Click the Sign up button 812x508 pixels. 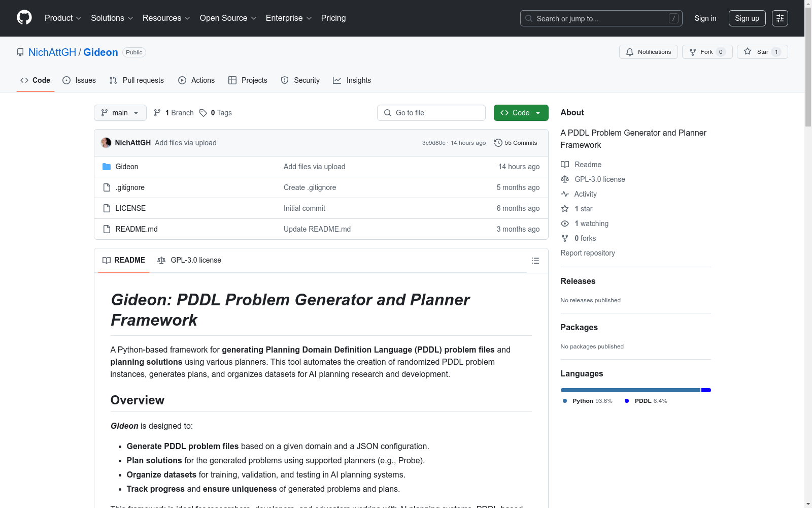coord(747,18)
